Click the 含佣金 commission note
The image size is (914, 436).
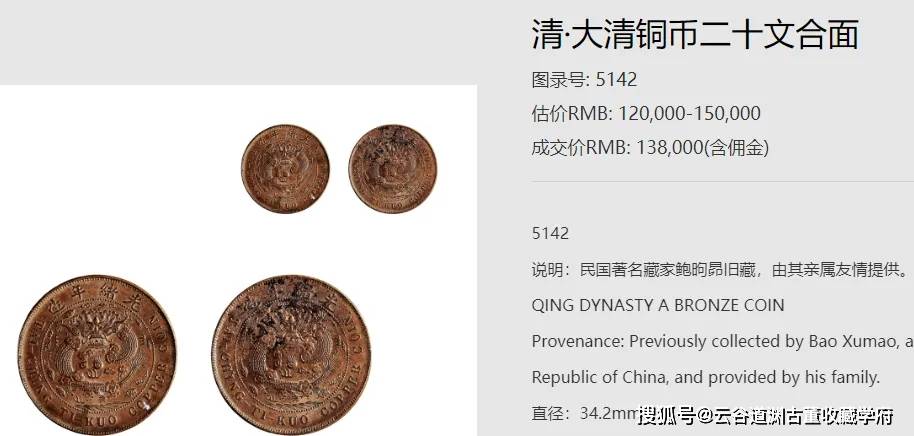(737, 148)
